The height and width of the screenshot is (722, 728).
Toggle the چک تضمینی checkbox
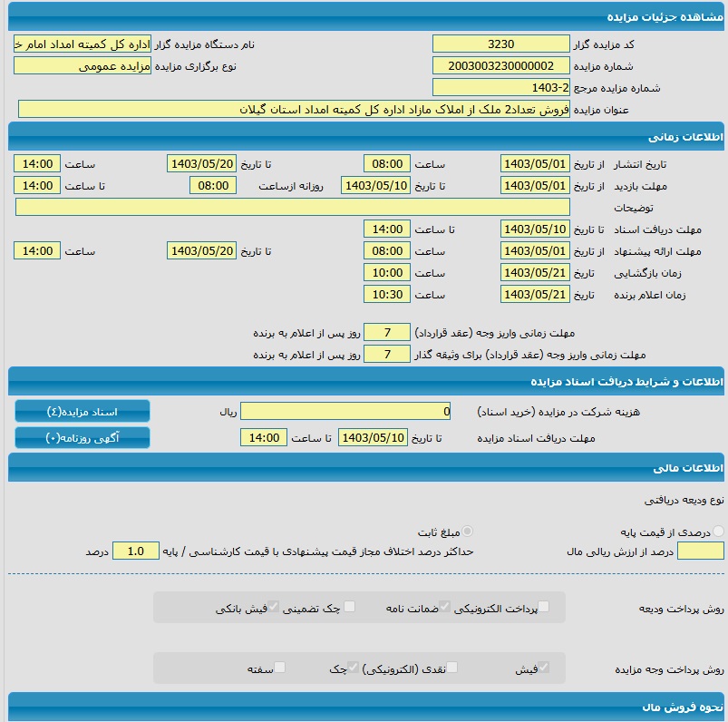350,606
